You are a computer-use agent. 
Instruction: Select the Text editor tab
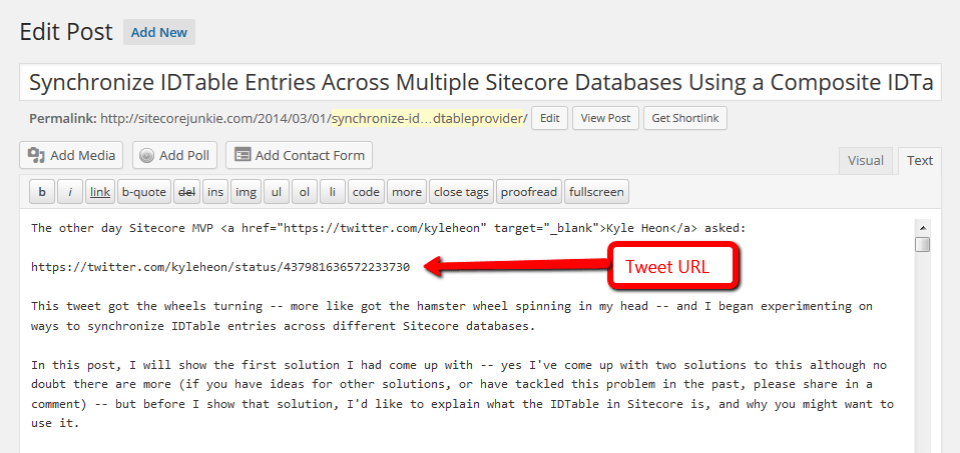(x=919, y=160)
